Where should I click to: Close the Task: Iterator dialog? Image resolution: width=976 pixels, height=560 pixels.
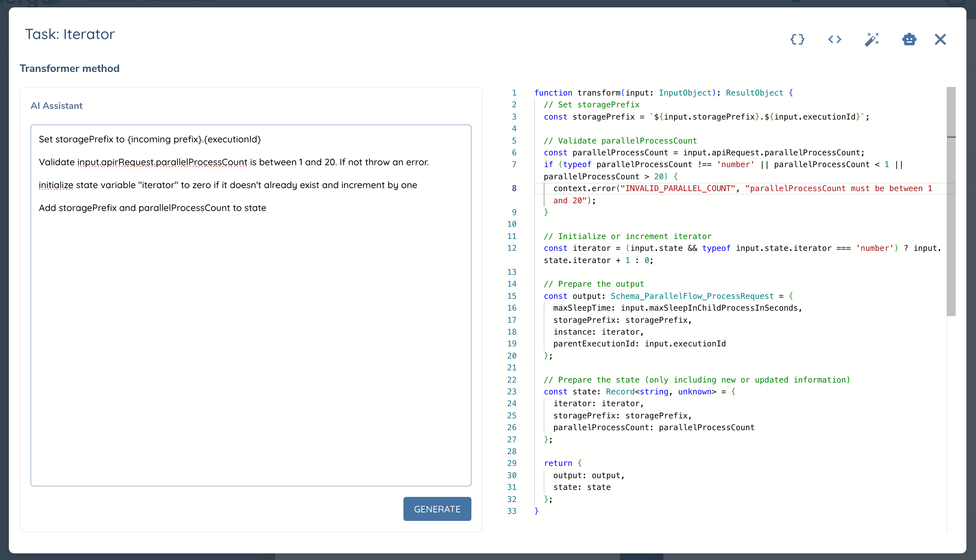coord(940,39)
